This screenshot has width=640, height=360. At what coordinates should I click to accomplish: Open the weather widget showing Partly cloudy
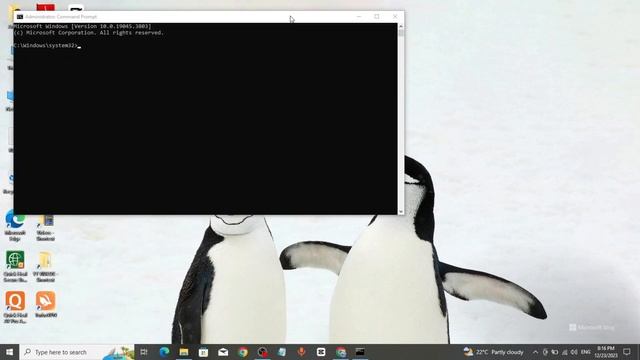(493, 352)
